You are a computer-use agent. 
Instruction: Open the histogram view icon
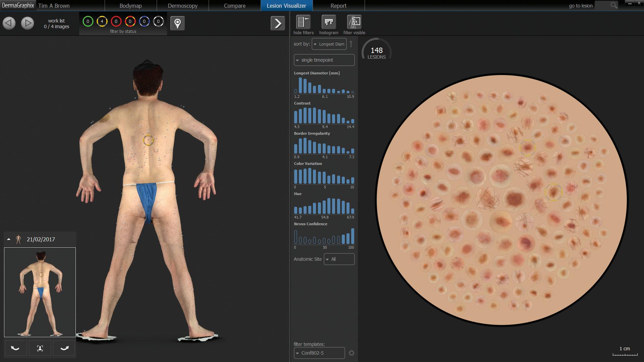click(x=328, y=22)
